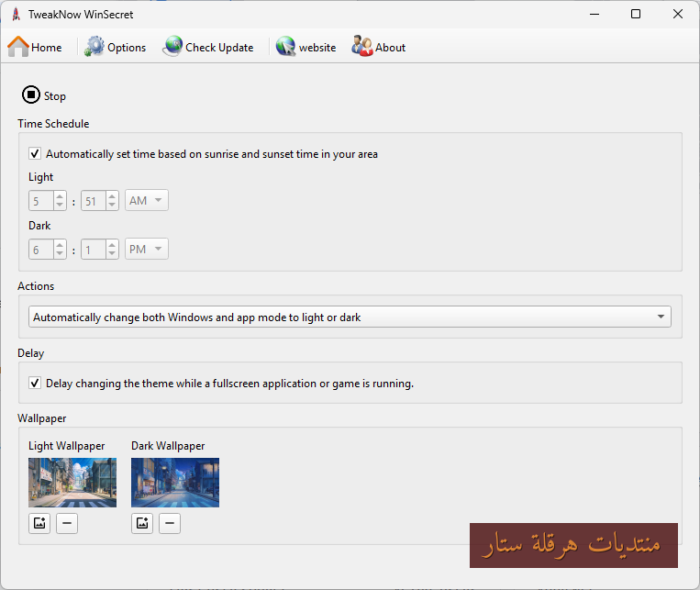The width and height of the screenshot is (700, 590).
Task: Remove the Dark Wallpaper with the minus button
Action: [170, 523]
